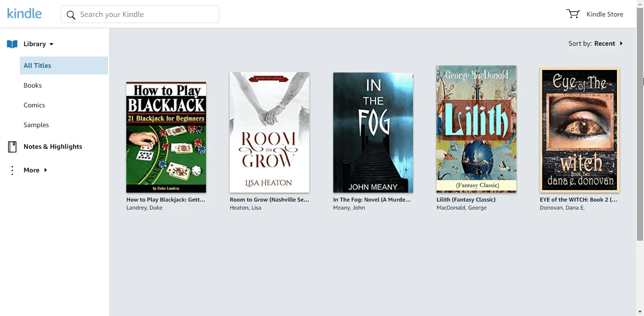Click the search magnifier icon
This screenshot has width=644, height=316.
pos(71,15)
